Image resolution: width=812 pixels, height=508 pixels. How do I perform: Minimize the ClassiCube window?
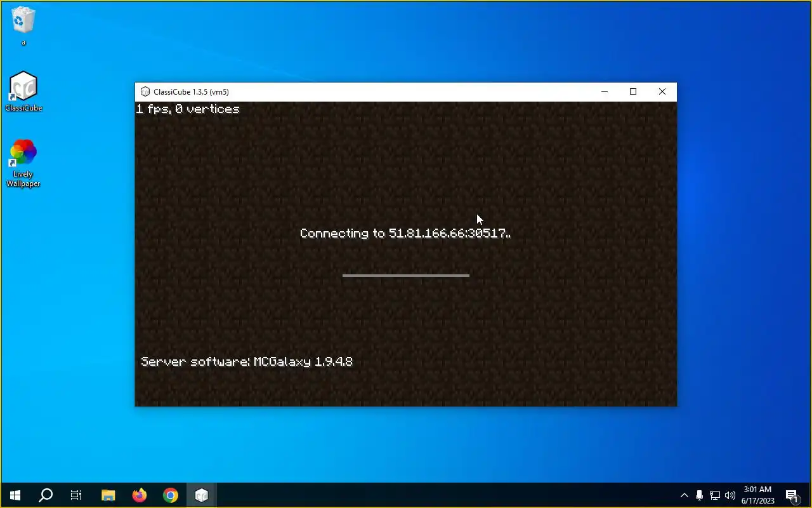click(x=605, y=92)
